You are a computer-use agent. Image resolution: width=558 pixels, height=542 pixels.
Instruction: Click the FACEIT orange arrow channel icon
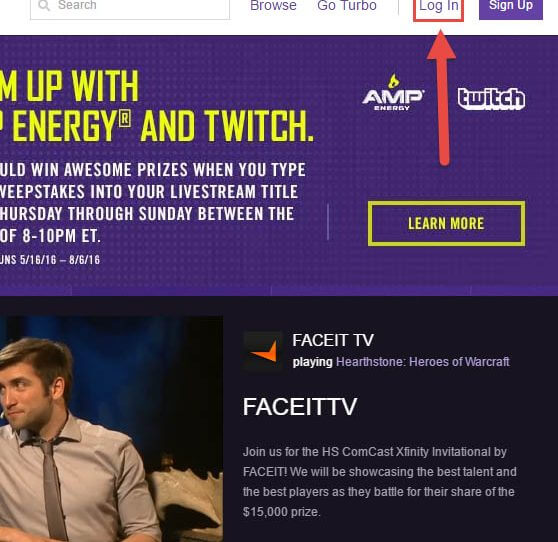point(263,351)
